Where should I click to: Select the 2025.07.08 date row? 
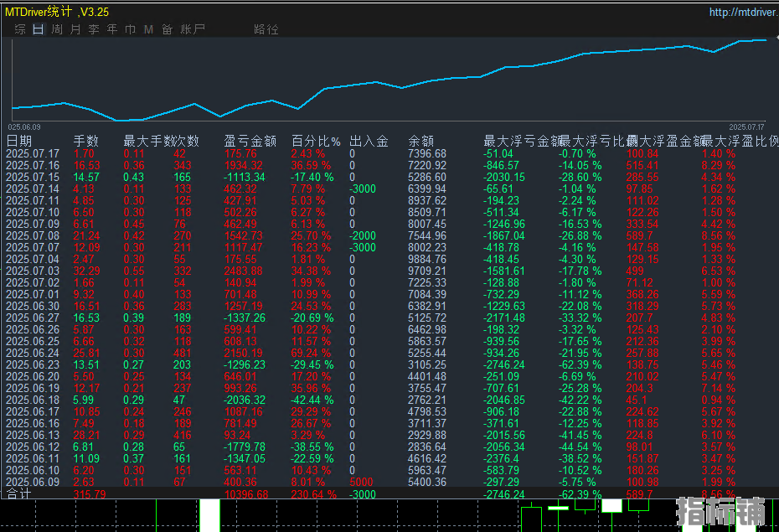point(33,236)
